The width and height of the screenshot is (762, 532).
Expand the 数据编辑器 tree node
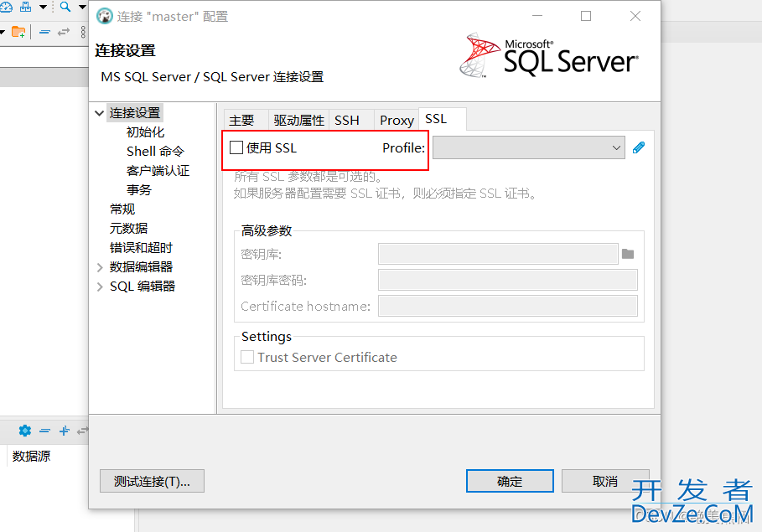click(100, 267)
